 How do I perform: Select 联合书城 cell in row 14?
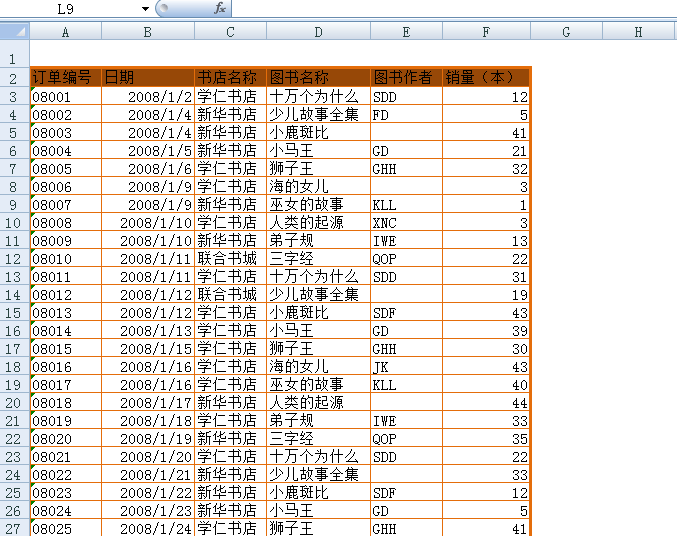[x=231, y=295]
